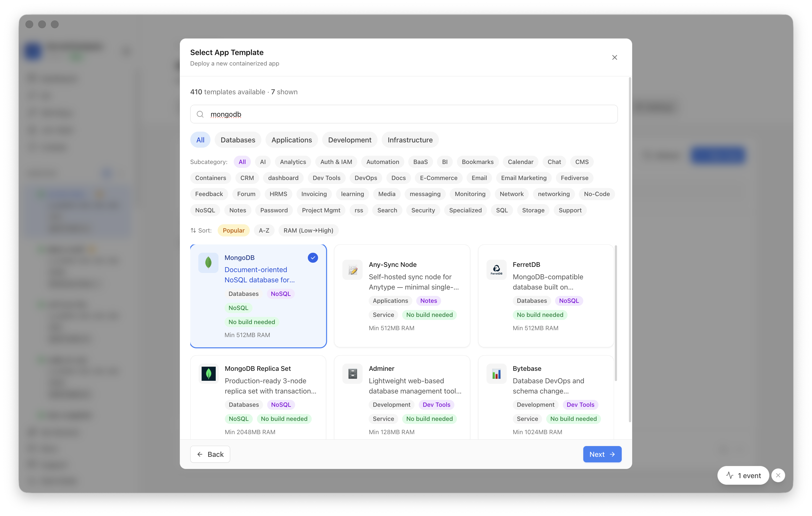Filter by Containers subcategory

point(210,178)
